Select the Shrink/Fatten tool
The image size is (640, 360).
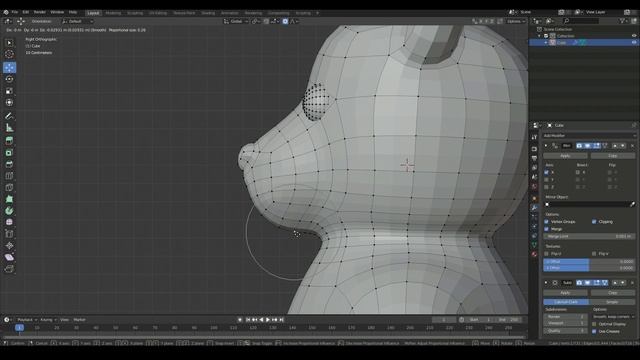(x=9, y=246)
